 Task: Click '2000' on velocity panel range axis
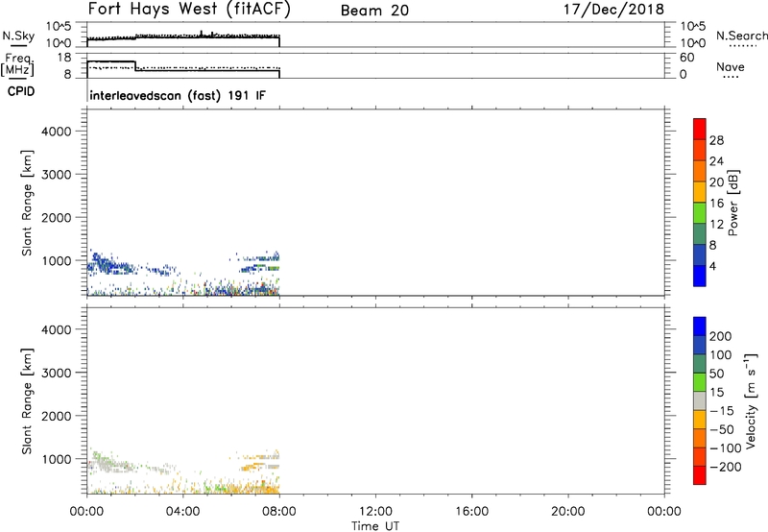pos(57,416)
